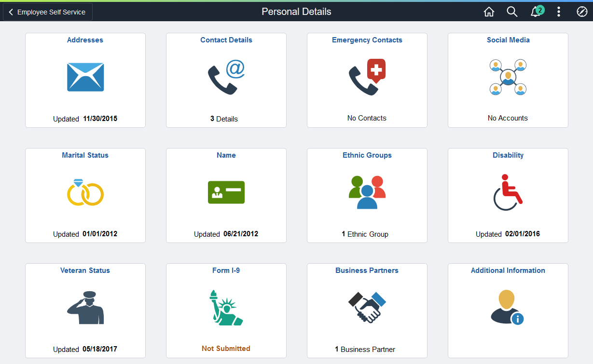Click the Veteran Status saluting soldier icon
The image size is (593, 364).
click(85, 308)
